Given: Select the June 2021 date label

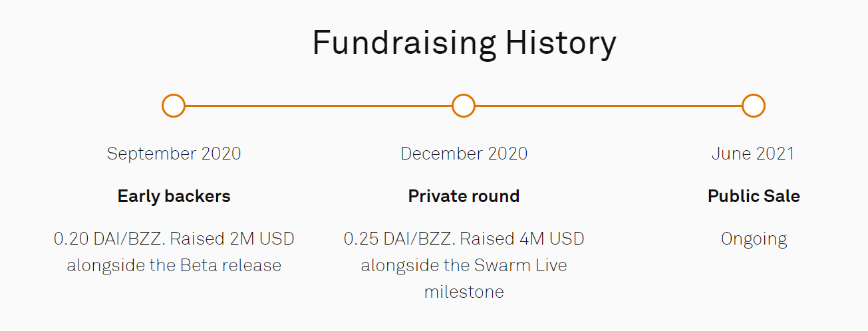Looking at the screenshot, I should (753, 154).
